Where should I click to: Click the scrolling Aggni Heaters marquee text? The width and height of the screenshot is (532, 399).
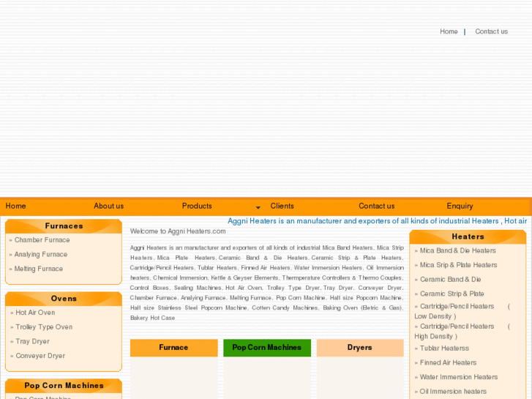click(x=378, y=221)
